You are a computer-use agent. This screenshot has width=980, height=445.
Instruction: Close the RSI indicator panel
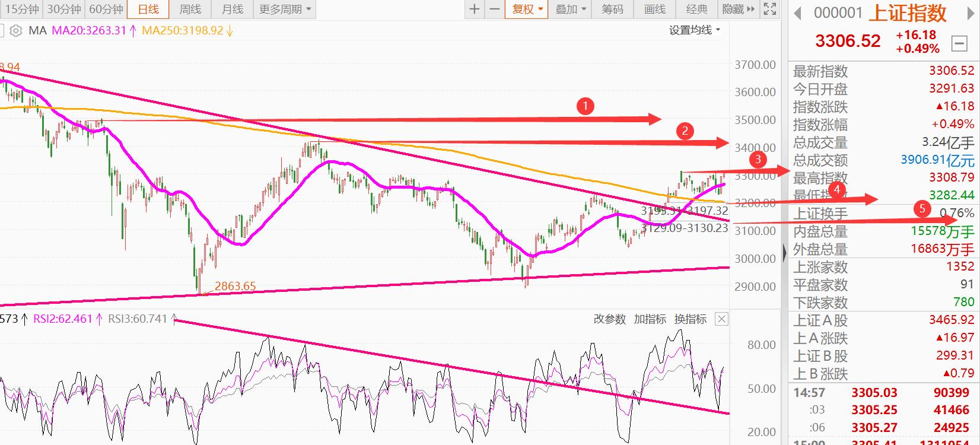point(721,319)
